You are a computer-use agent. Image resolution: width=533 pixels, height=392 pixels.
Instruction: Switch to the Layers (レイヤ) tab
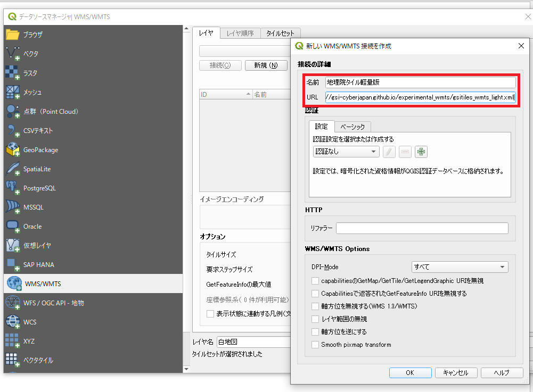(206, 33)
